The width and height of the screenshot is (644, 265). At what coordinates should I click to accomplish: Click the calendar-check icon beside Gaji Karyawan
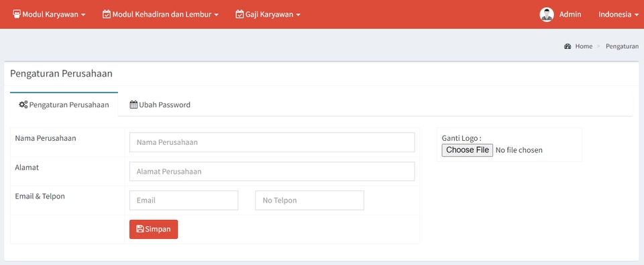point(239,14)
